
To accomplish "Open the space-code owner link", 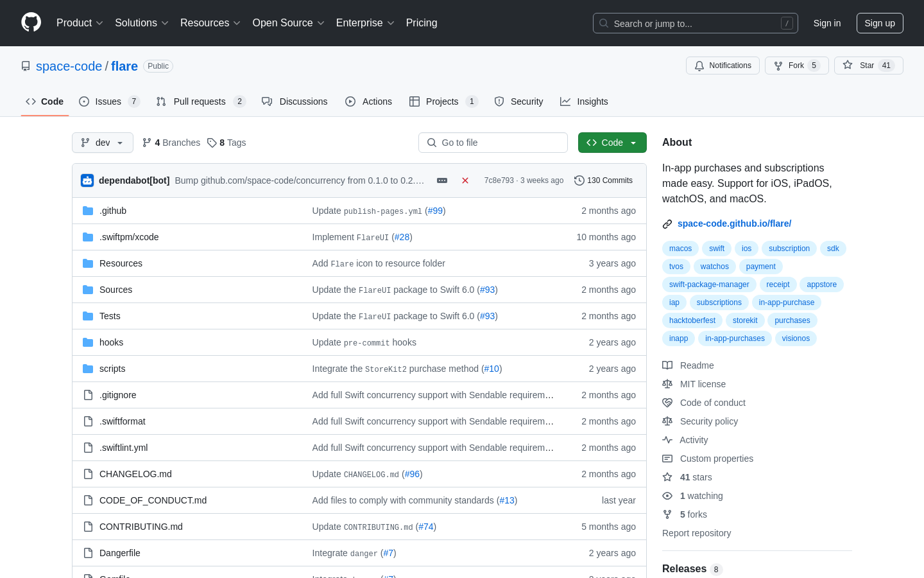I will click(69, 66).
